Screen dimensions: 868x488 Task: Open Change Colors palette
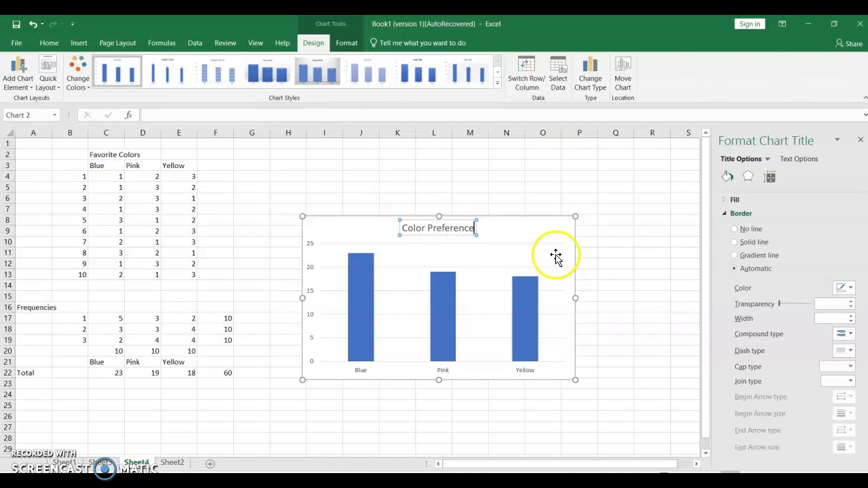coord(77,74)
